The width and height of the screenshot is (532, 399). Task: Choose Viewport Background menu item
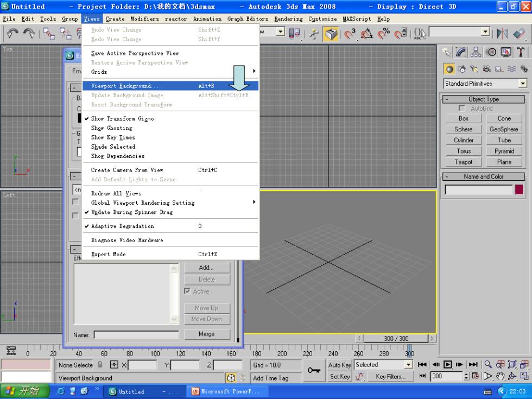(x=170, y=86)
